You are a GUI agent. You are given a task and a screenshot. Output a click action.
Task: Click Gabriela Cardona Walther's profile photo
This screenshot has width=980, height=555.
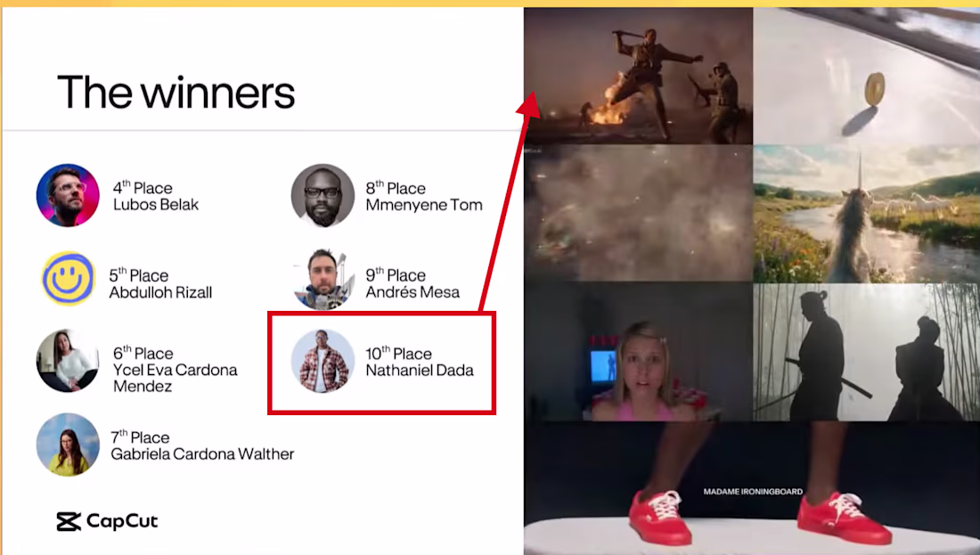(68, 445)
